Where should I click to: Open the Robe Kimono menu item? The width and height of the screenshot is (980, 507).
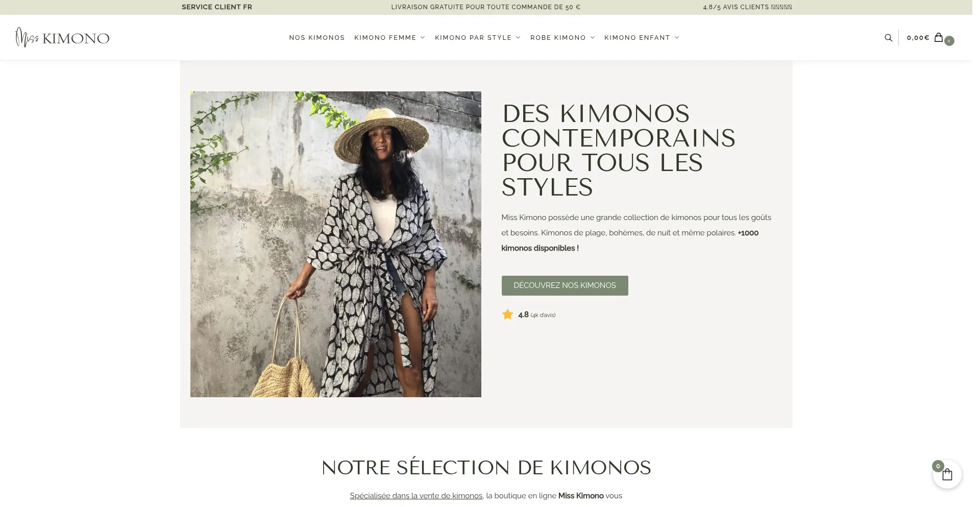click(558, 38)
